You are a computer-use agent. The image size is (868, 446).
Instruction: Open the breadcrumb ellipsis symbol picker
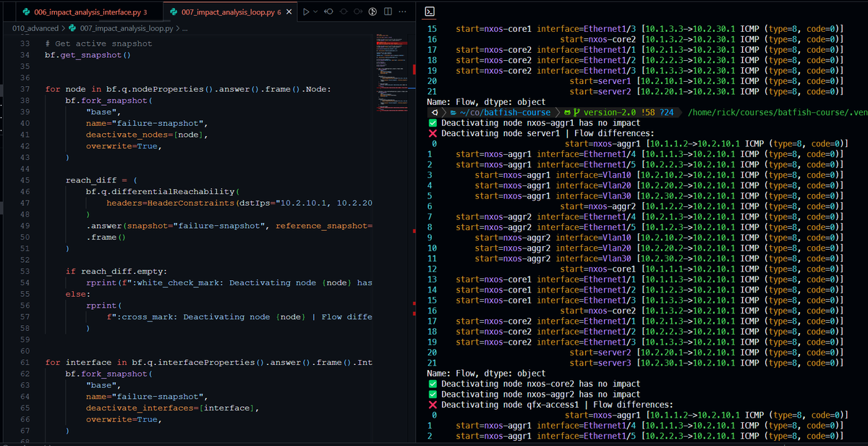coord(184,29)
